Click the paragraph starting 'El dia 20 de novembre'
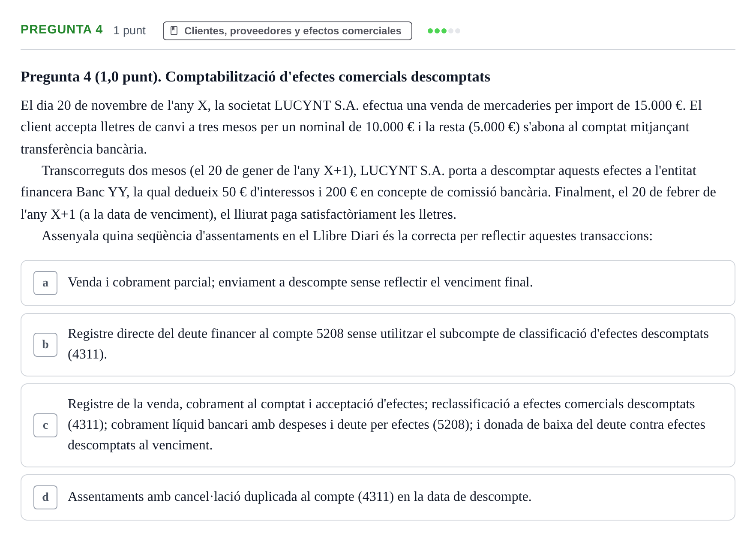 point(361,127)
